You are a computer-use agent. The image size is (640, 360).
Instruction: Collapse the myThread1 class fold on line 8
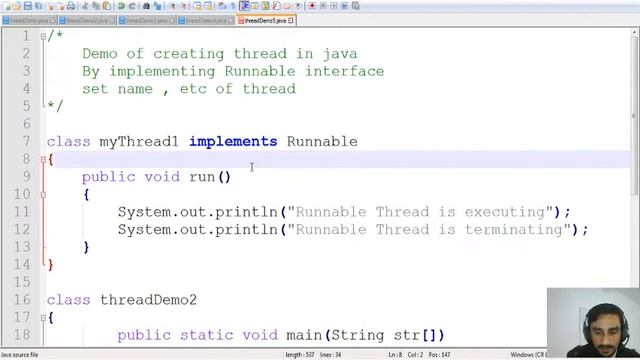click(43, 160)
